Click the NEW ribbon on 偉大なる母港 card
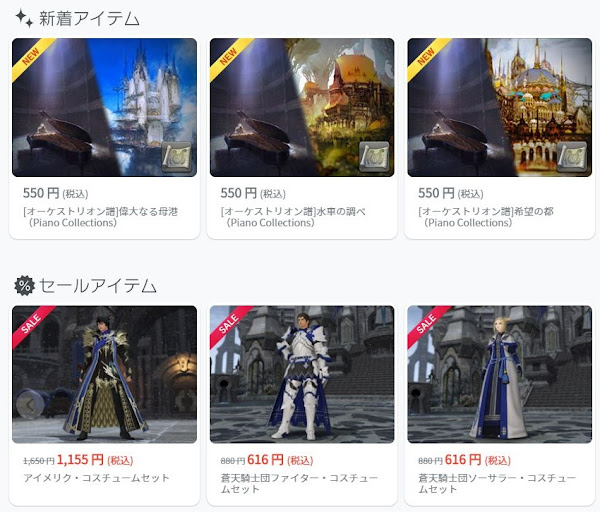The height and width of the screenshot is (512, 600). 33,57
